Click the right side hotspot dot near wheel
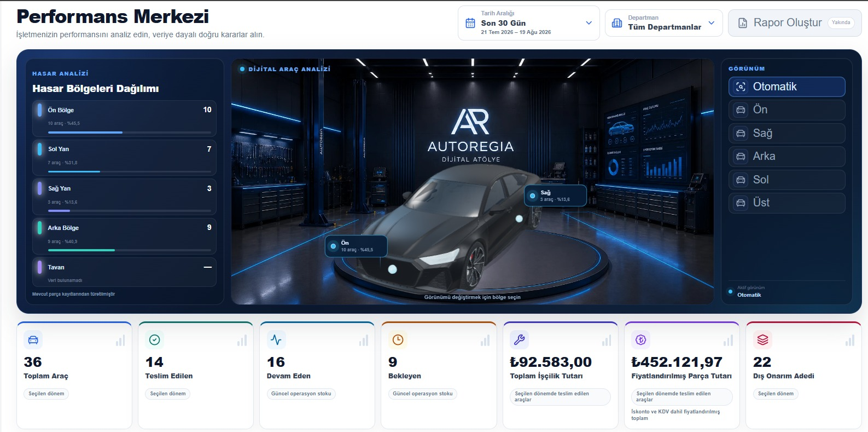The height and width of the screenshot is (432, 868). pos(519,218)
